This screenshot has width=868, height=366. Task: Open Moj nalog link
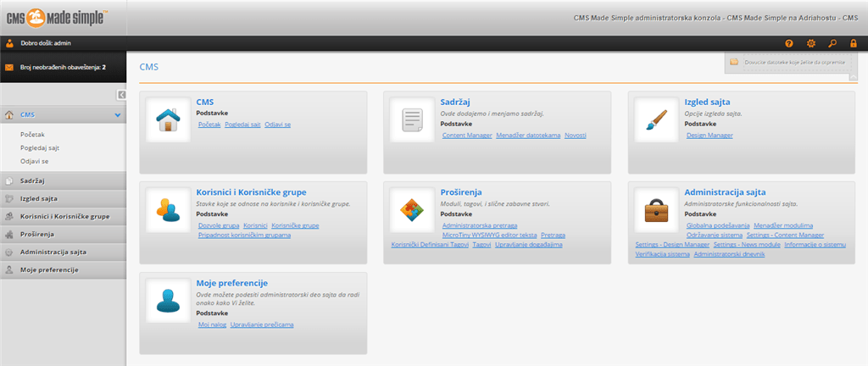pos(212,324)
